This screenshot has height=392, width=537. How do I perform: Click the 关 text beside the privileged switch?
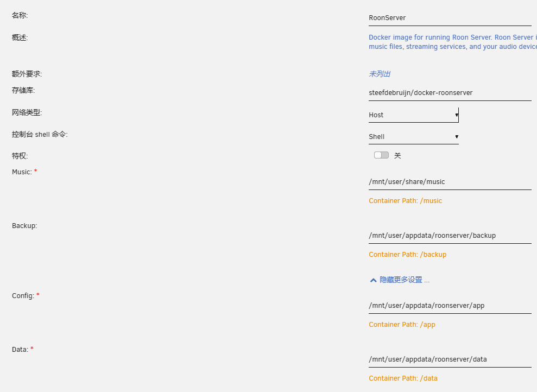point(397,156)
